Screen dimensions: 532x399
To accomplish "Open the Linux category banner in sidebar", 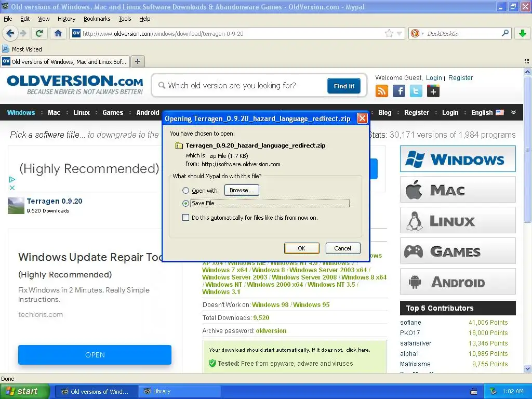I will pos(458,220).
